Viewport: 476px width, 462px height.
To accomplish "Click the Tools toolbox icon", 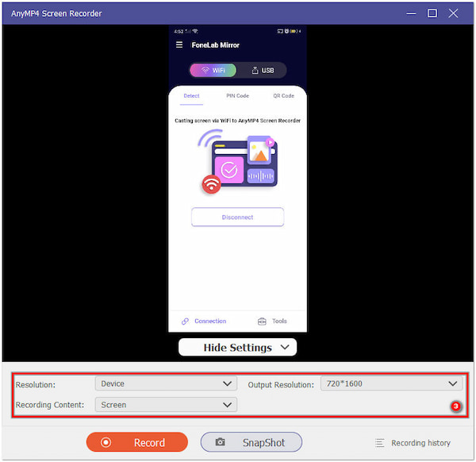I will (262, 321).
